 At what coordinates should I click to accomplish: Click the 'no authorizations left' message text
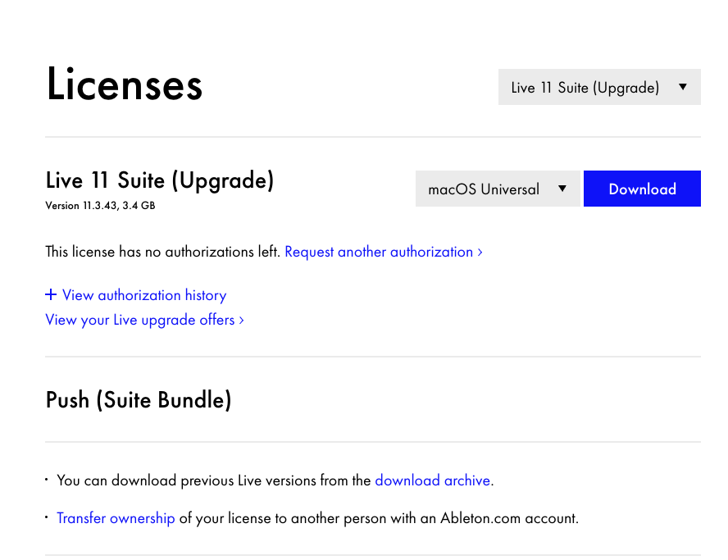click(163, 252)
